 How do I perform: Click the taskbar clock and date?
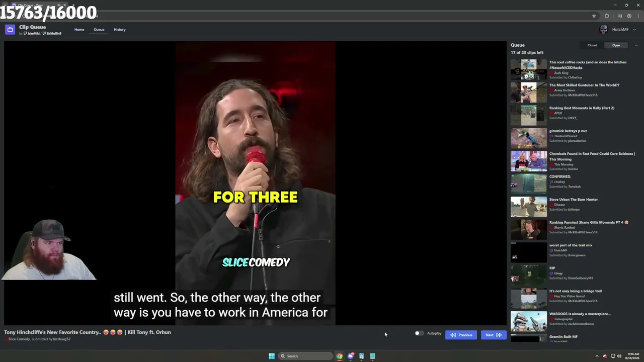pyautogui.click(x=632, y=356)
